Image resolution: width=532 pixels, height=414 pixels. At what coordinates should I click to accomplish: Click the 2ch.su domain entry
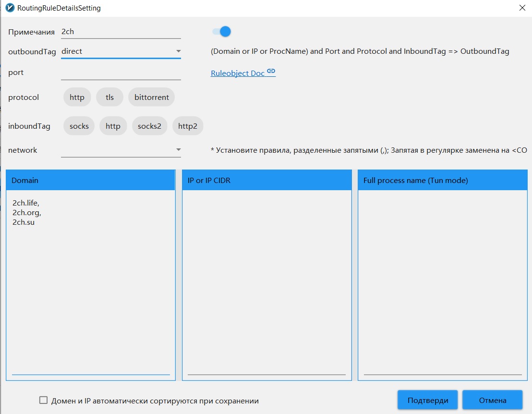(x=24, y=222)
